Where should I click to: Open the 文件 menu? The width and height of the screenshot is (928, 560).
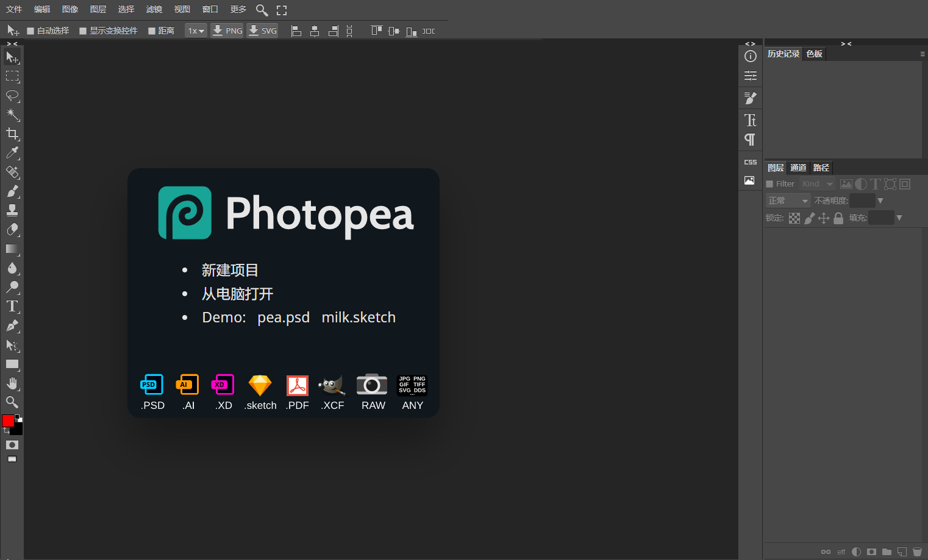click(x=14, y=9)
